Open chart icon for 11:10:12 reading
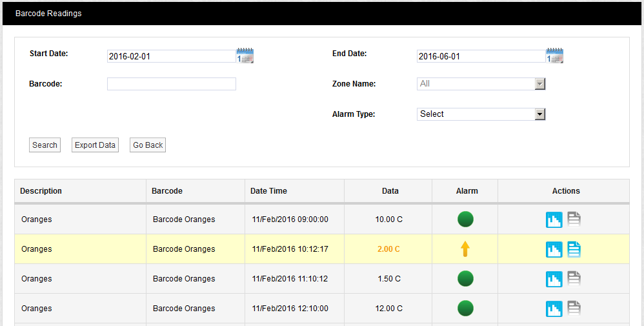This screenshot has height=326, width=644. click(x=554, y=279)
